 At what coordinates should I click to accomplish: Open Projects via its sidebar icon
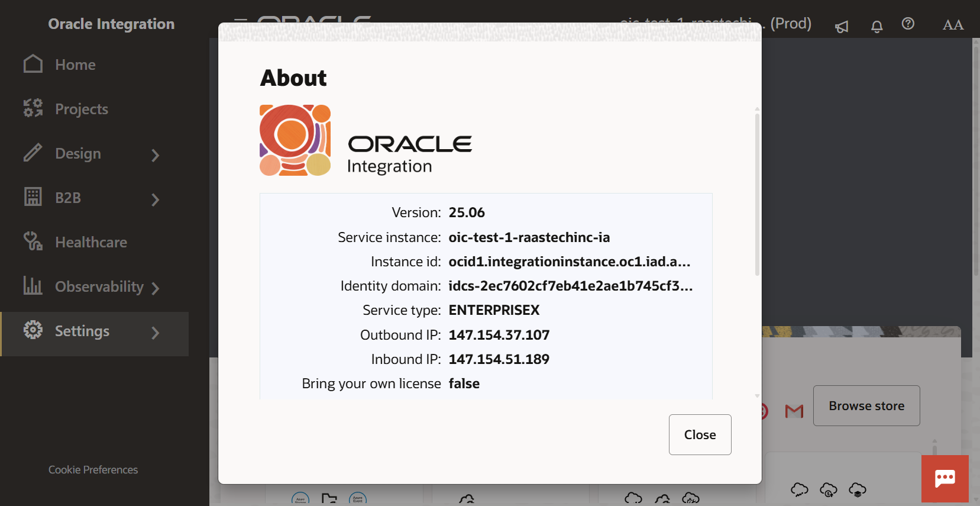point(33,108)
